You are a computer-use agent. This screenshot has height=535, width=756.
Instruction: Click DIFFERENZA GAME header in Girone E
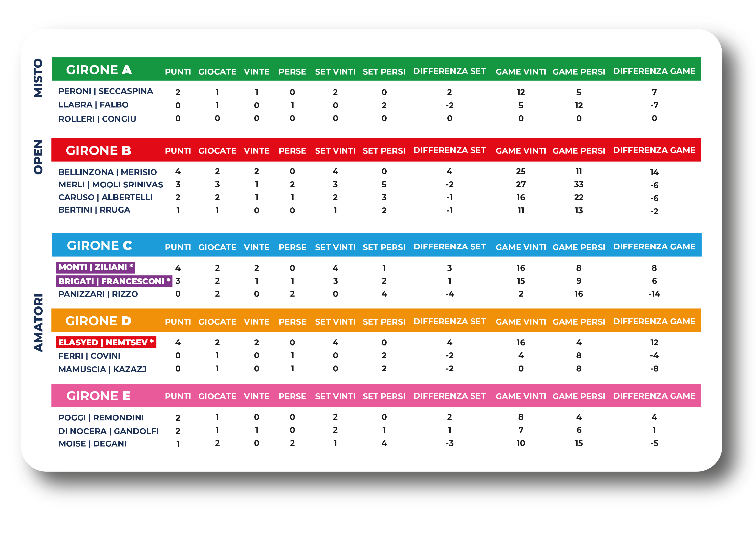tap(654, 396)
